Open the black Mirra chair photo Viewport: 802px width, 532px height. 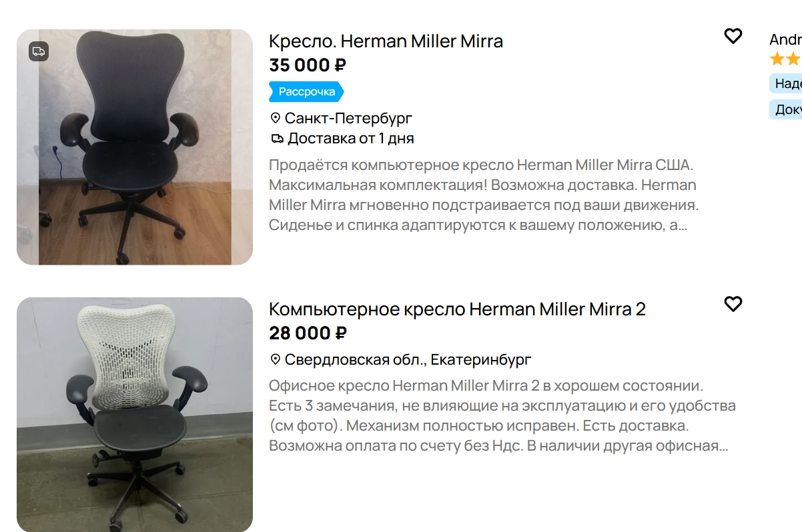(135, 147)
